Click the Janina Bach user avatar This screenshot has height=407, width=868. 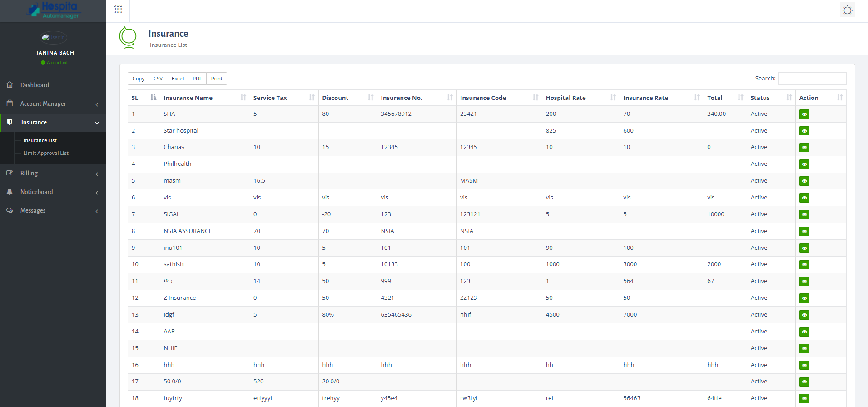(x=53, y=37)
